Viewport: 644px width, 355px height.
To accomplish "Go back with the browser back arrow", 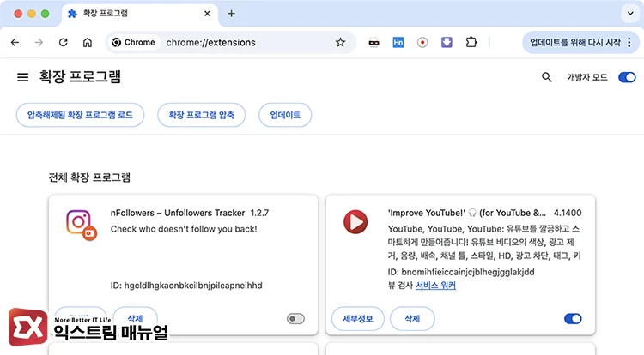I will click(15, 42).
